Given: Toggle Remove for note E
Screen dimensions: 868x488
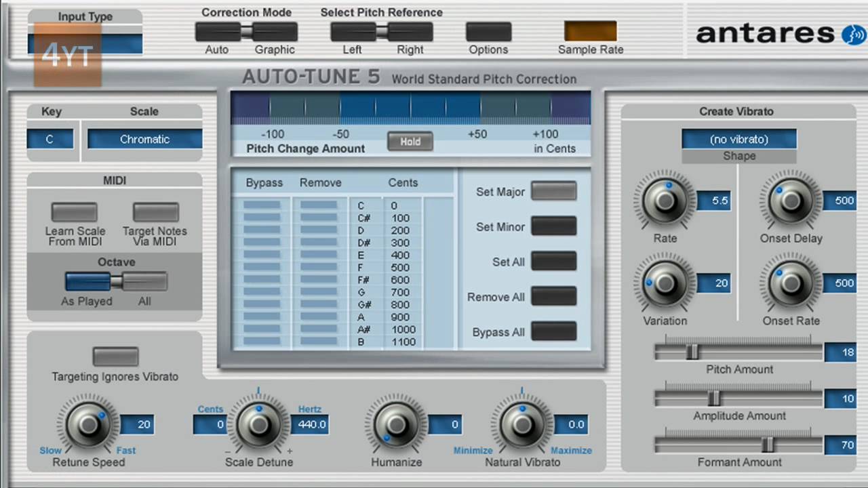Looking at the screenshot, I should pos(319,256).
